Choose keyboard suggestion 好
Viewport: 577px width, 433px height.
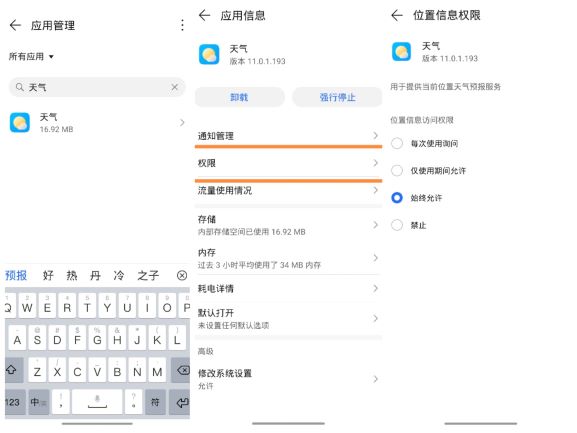click(48, 275)
